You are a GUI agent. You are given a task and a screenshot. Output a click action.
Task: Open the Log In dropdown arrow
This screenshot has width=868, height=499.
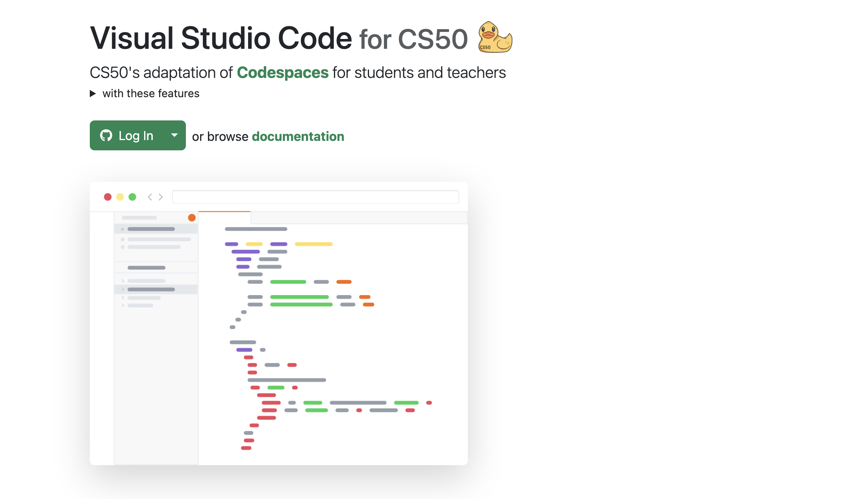tap(174, 135)
